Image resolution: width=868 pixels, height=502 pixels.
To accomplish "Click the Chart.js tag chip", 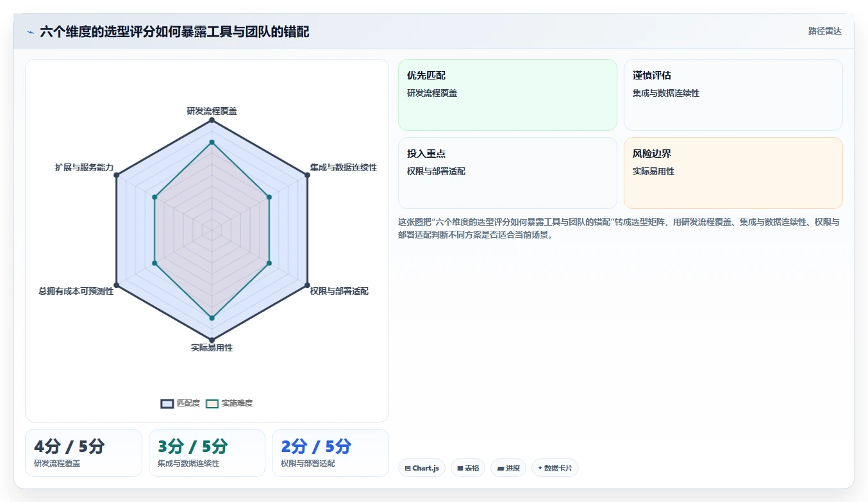I will click(x=422, y=468).
